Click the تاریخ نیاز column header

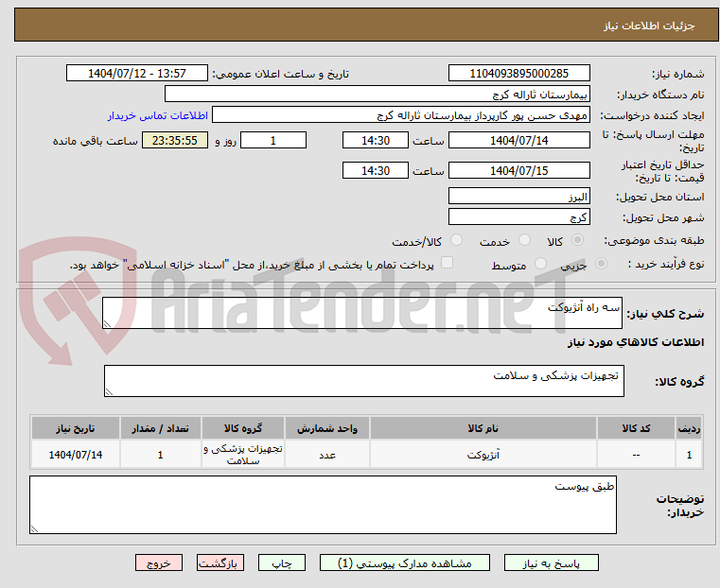[x=76, y=428]
